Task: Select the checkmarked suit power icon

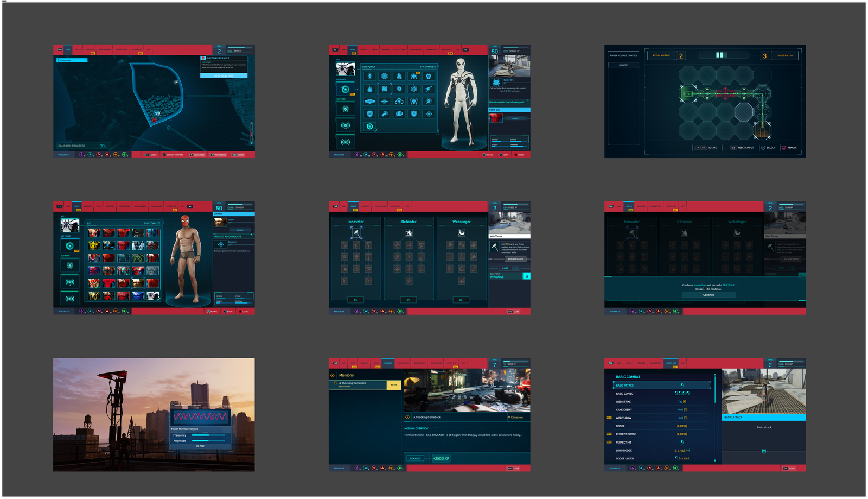Action: pyautogui.click(x=370, y=127)
